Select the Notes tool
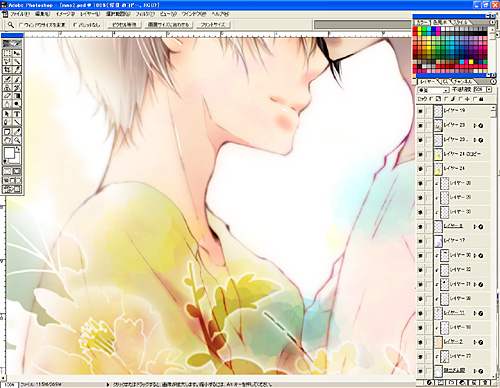 7,132
